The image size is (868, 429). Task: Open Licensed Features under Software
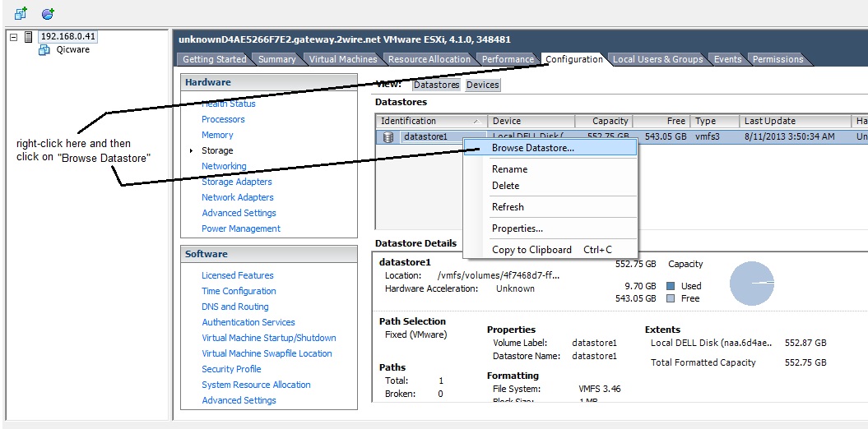[x=238, y=275]
